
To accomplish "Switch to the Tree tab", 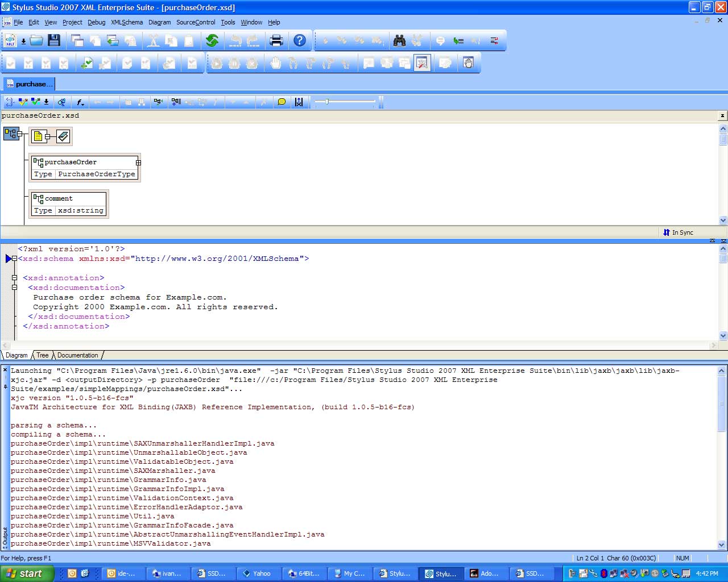I will tap(43, 355).
